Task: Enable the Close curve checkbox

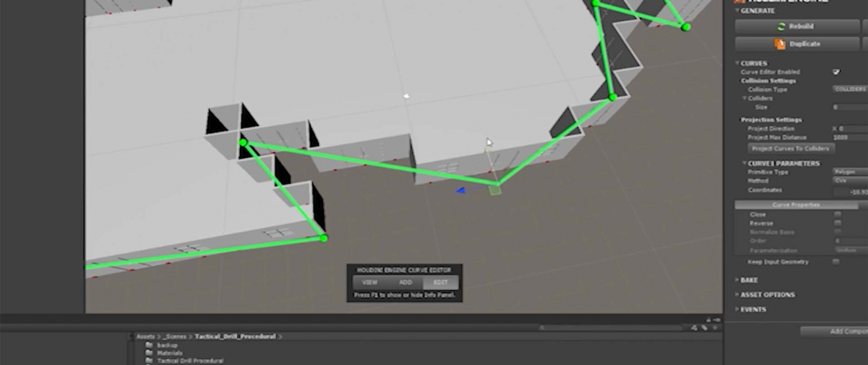Action: click(837, 214)
